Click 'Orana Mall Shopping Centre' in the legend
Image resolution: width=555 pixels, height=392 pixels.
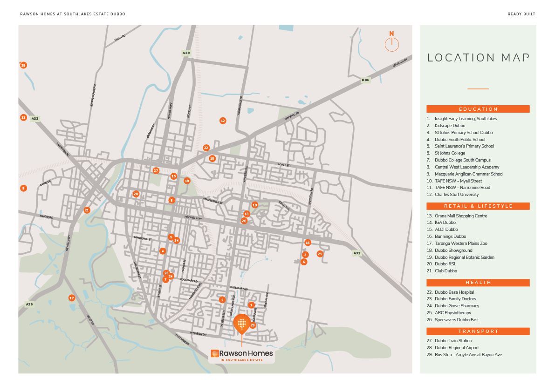click(x=460, y=216)
